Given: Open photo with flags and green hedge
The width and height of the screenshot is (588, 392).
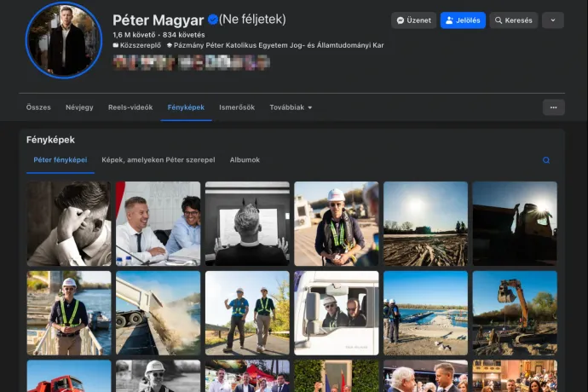Looking at the screenshot, I should [337, 377].
